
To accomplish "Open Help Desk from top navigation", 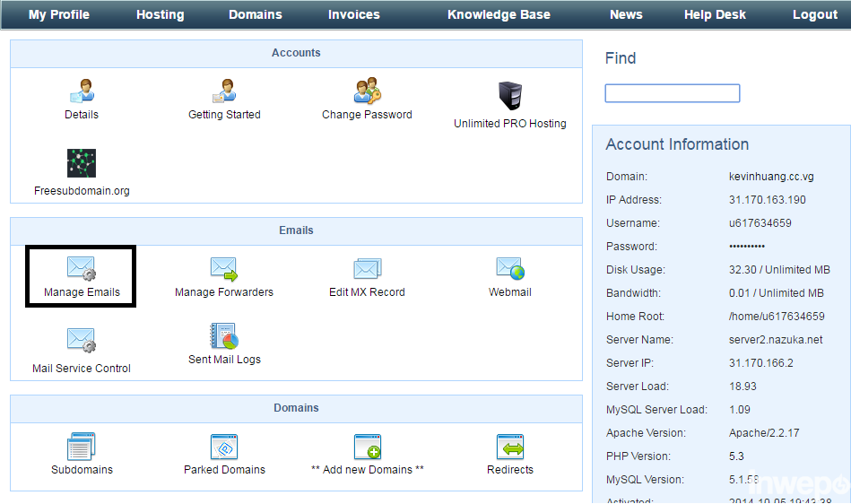I will click(715, 14).
